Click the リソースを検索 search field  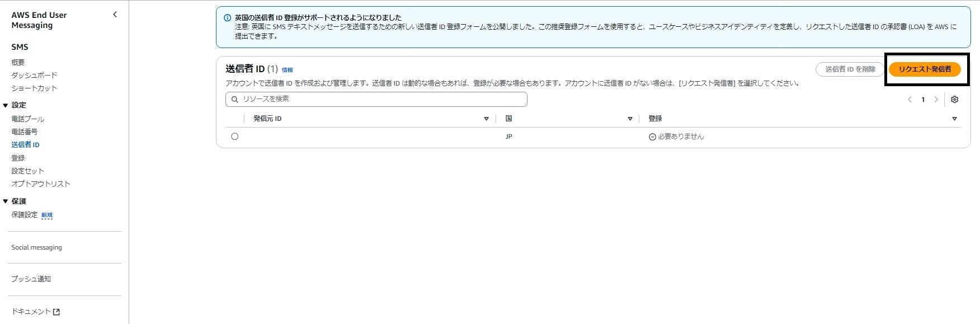click(x=376, y=99)
